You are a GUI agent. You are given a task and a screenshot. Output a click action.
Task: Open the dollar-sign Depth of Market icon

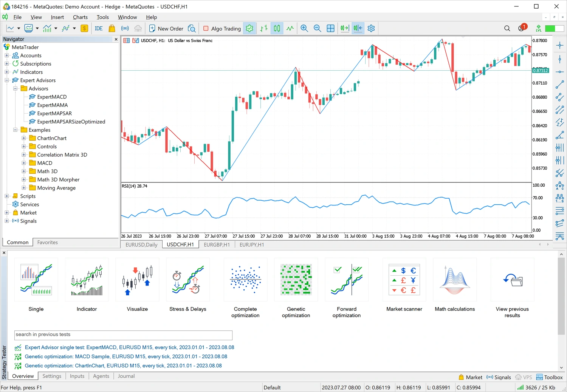(84, 28)
